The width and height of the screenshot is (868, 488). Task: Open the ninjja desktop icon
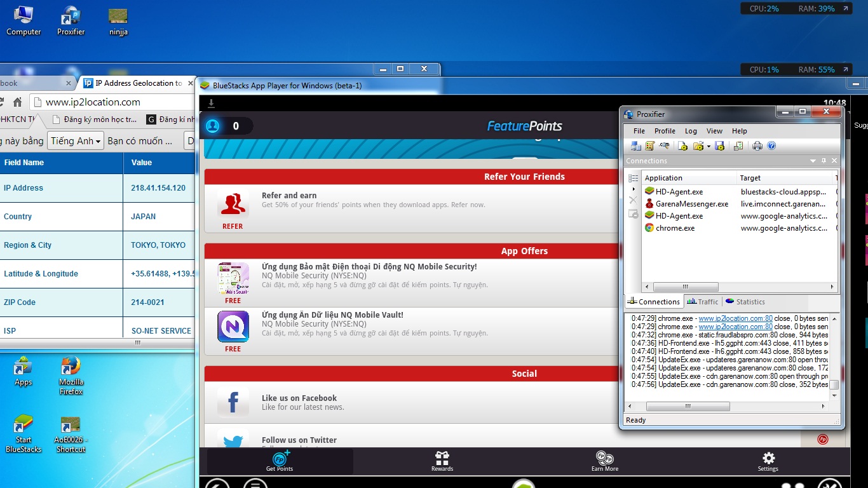pyautogui.click(x=118, y=22)
